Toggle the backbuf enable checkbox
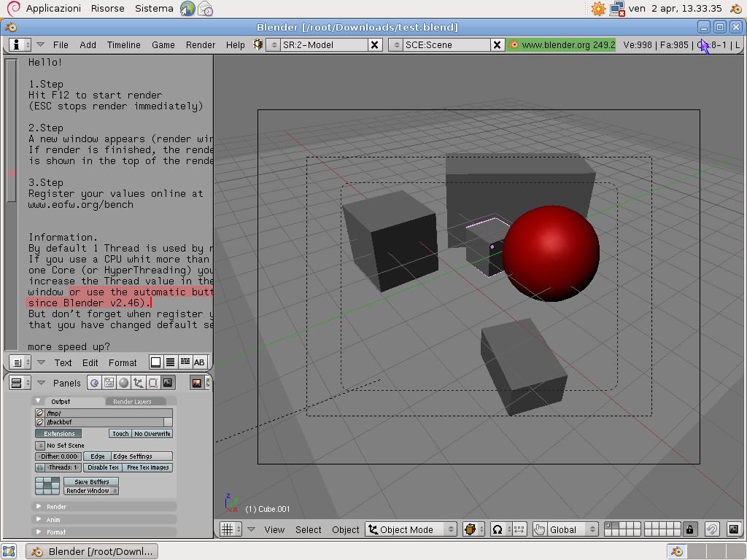Screen dimensions: 747x560 (x=168, y=422)
